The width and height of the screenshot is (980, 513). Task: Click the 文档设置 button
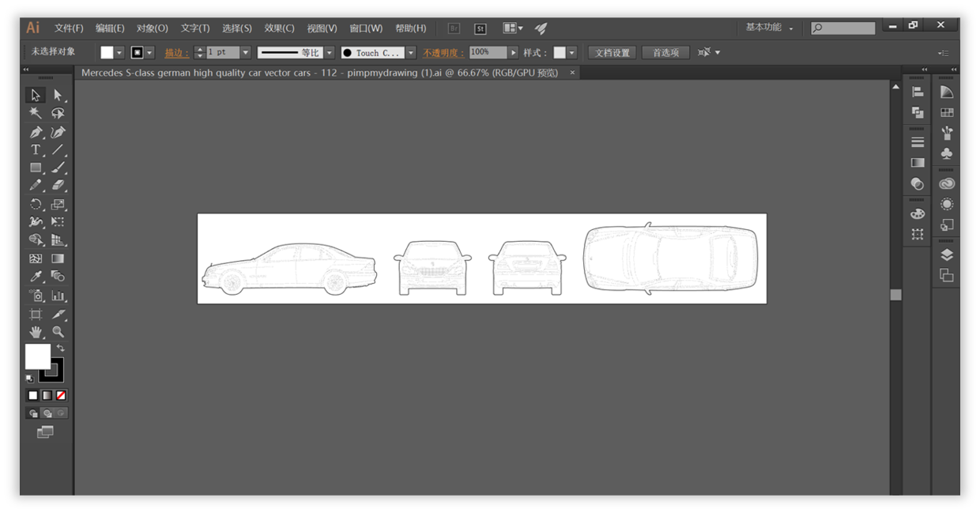coord(612,53)
